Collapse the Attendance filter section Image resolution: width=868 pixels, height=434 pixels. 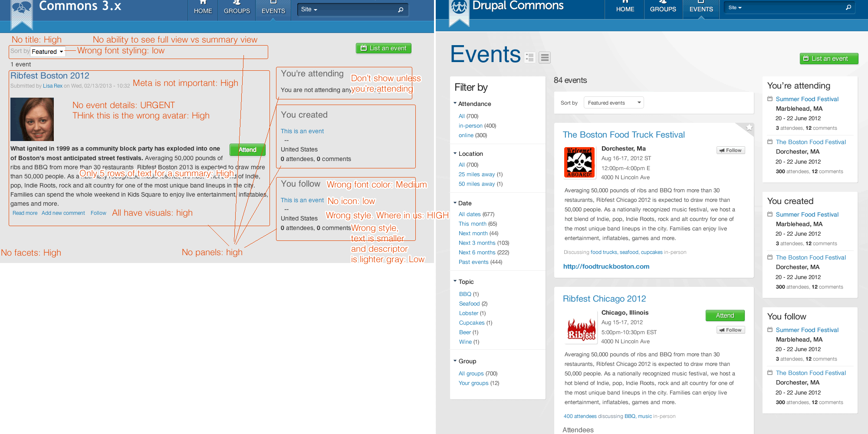(455, 103)
